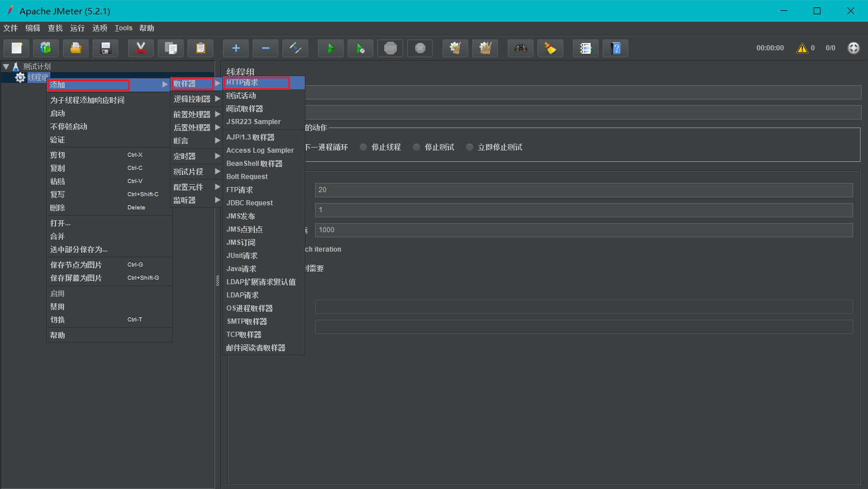The height and width of the screenshot is (489, 868).
Task: Click the remote engine globe icon
Action: coord(853,48)
